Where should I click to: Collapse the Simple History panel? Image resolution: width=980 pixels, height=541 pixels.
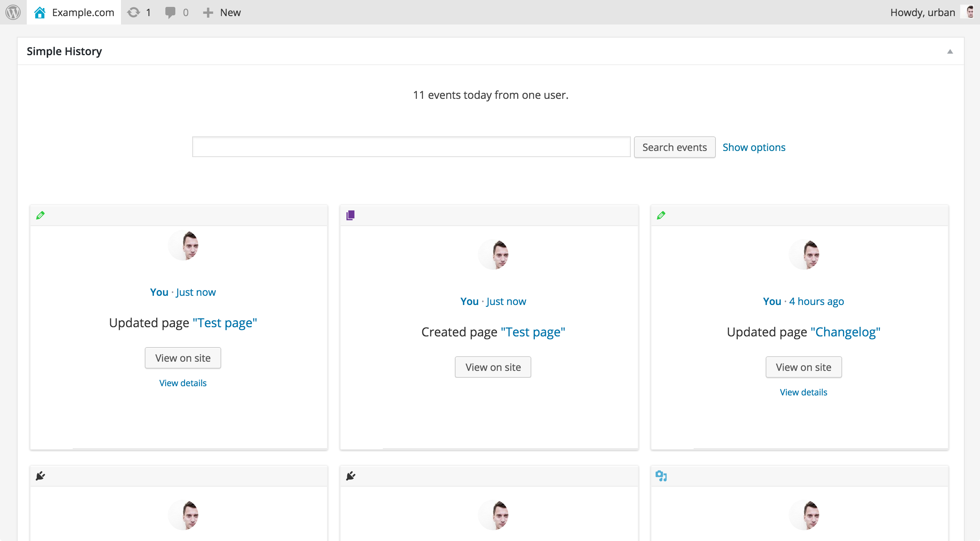[950, 51]
